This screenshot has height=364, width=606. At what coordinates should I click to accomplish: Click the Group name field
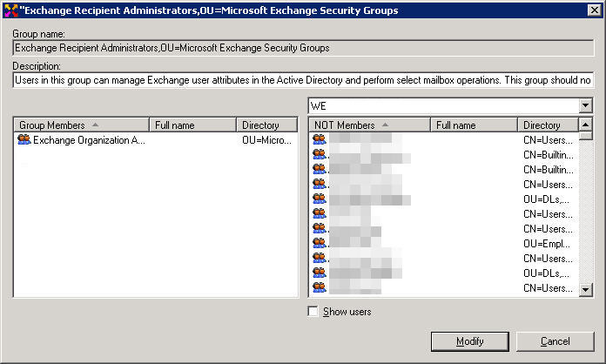click(303, 48)
